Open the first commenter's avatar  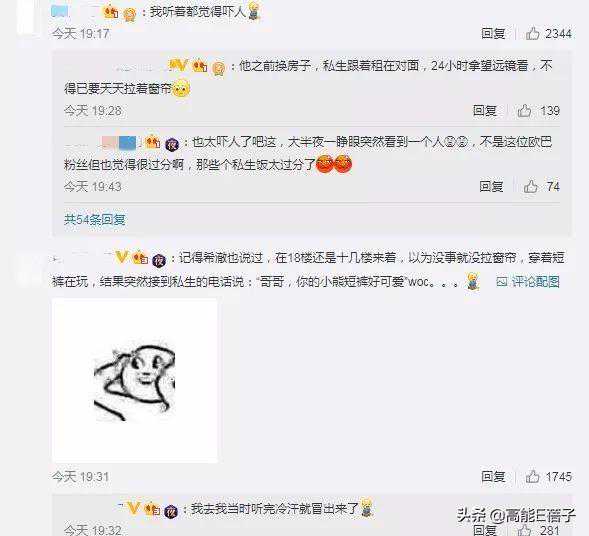tap(29, 17)
